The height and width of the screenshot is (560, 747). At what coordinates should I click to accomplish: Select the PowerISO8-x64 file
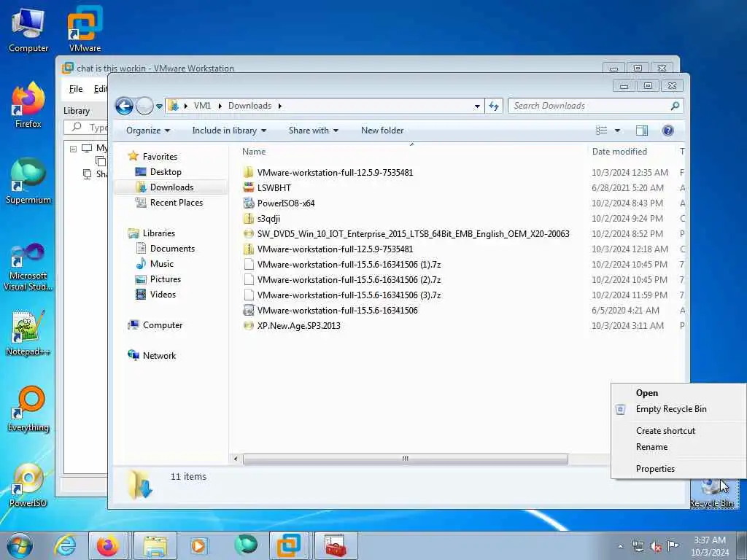tap(286, 203)
